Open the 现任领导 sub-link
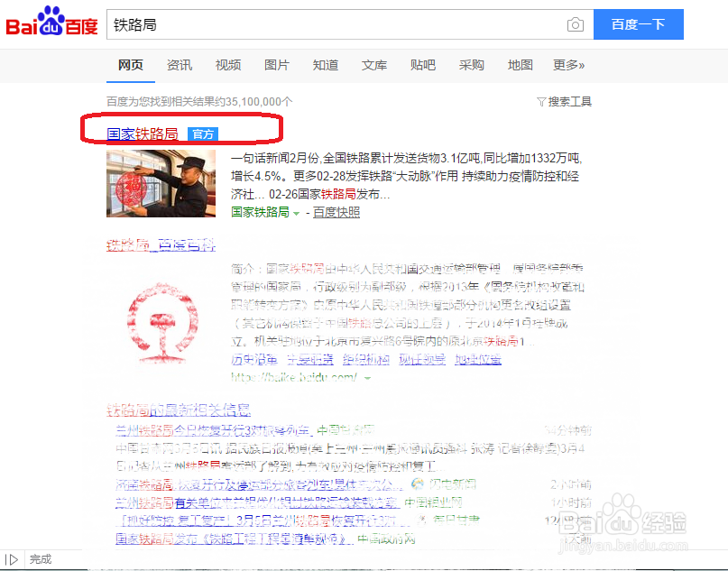This screenshot has width=728, height=571. pyautogui.click(x=422, y=359)
